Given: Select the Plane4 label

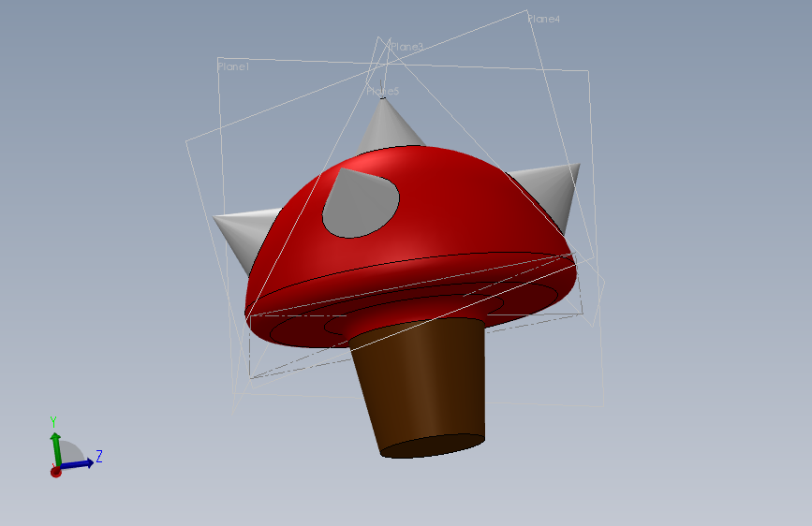Looking at the screenshot, I should tap(544, 19).
